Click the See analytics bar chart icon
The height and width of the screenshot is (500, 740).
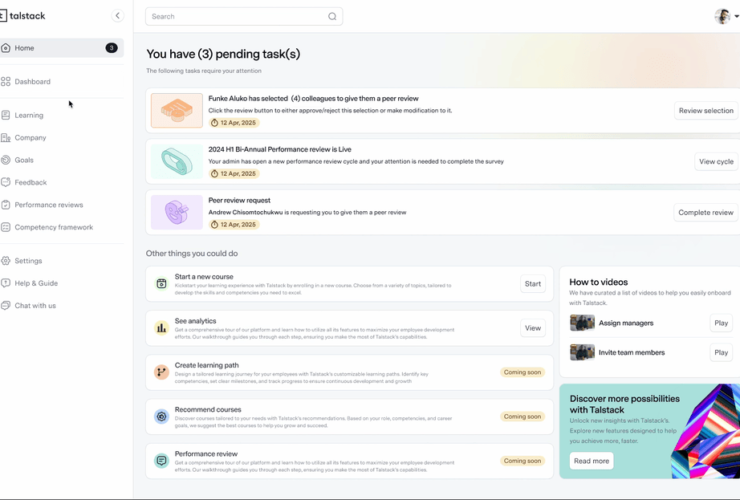(161, 328)
